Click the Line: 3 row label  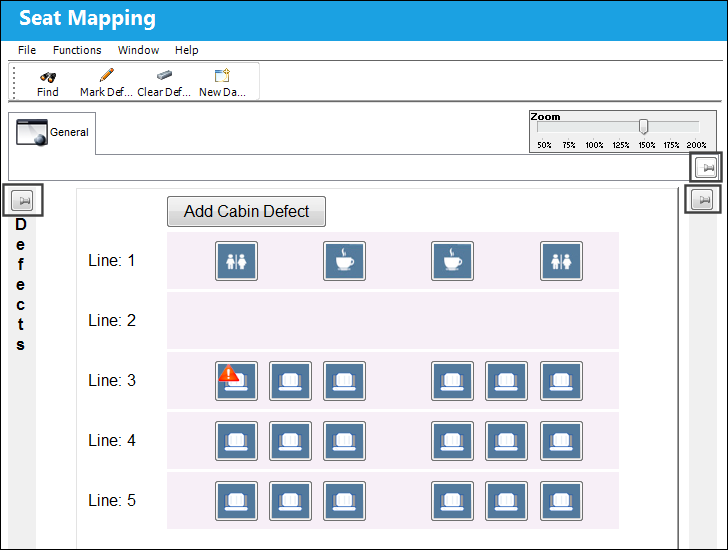112,380
